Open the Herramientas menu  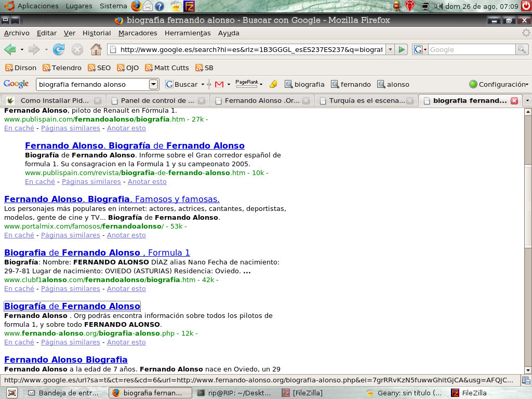[x=188, y=33]
